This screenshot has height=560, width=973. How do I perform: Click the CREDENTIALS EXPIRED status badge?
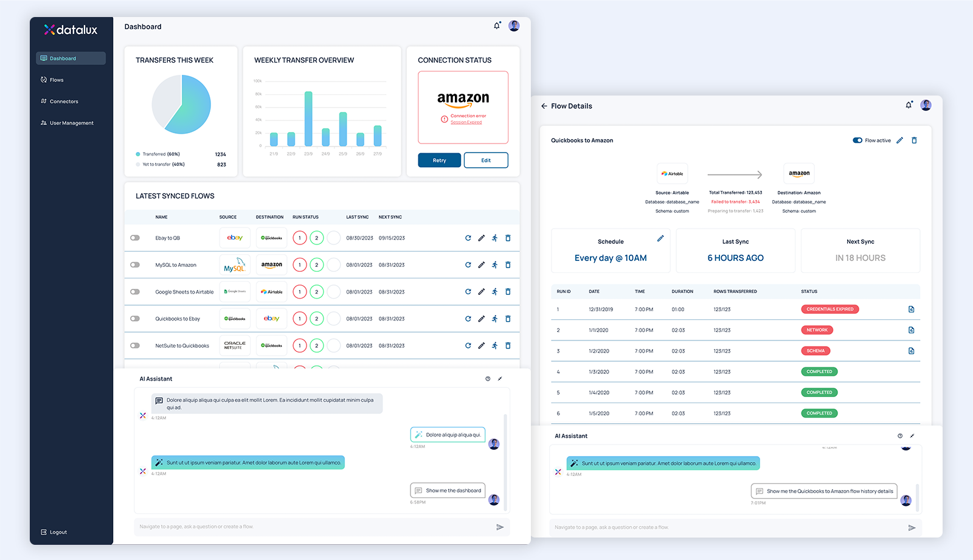pyautogui.click(x=829, y=309)
